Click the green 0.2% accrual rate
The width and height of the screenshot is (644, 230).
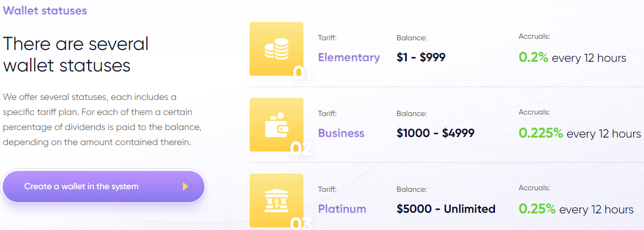[533, 57]
